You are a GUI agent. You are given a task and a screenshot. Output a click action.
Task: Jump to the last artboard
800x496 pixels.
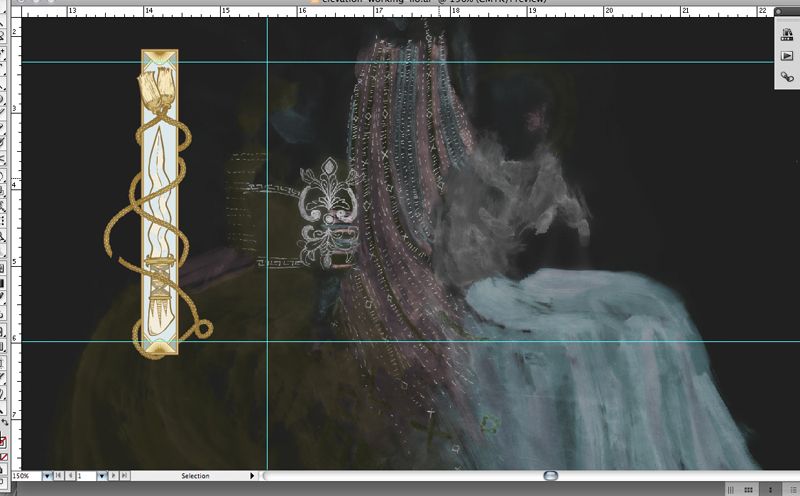[125, 475]
